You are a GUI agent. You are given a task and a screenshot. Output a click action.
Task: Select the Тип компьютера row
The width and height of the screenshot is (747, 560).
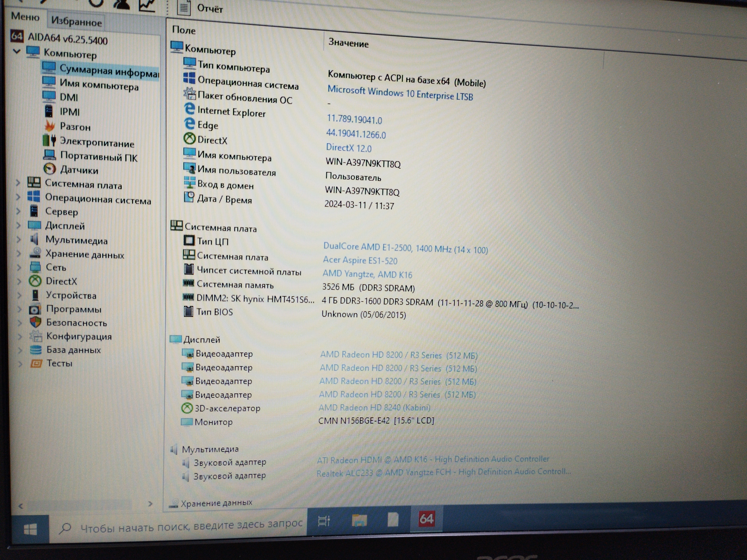click(233, 66)
